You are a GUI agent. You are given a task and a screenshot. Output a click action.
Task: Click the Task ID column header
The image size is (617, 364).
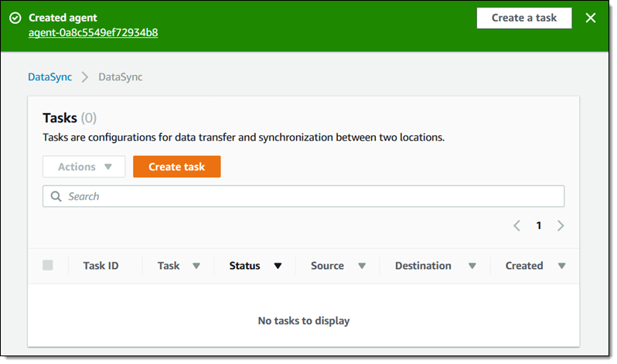[x=101, y=266]
